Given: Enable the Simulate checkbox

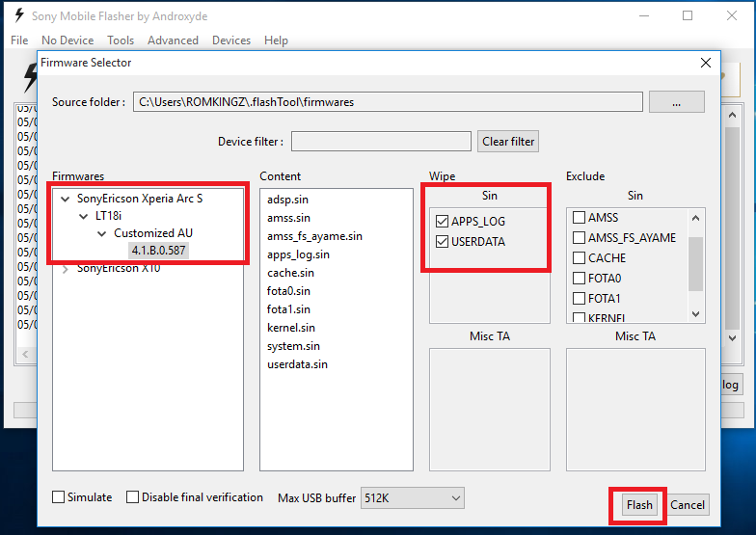Looking at the screenshot, I should coord(58,497).
